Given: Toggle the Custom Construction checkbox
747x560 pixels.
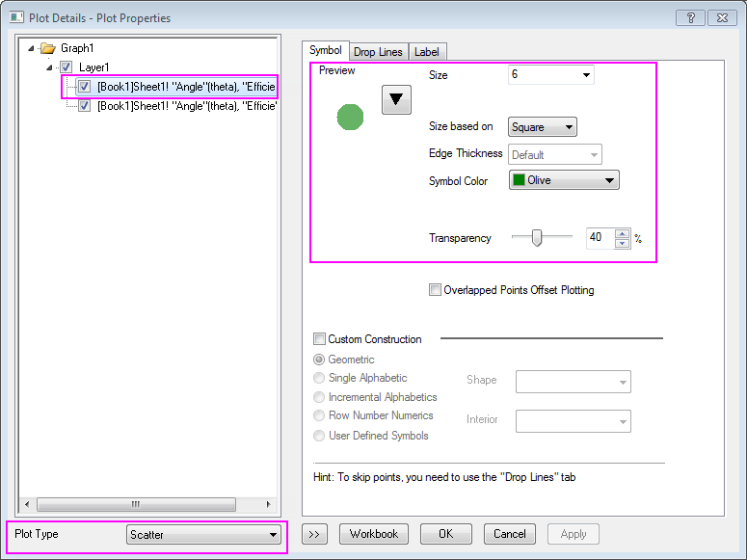Looking at the screenshot, I should 320,339.
